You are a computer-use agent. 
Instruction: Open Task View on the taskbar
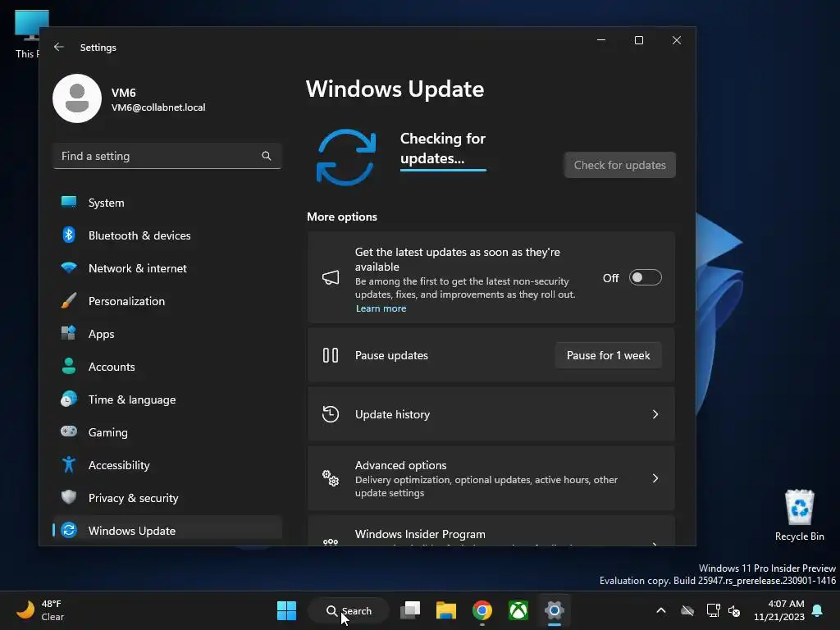410,610
